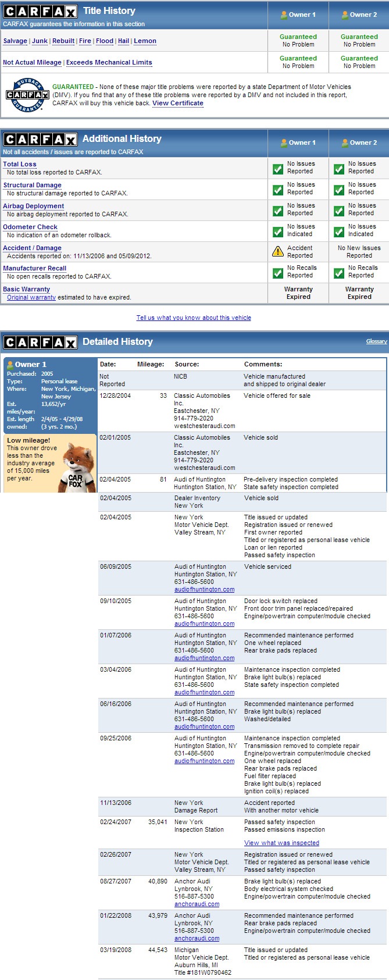
Task: Open the Fire title problem link
Action: point(85,41)
